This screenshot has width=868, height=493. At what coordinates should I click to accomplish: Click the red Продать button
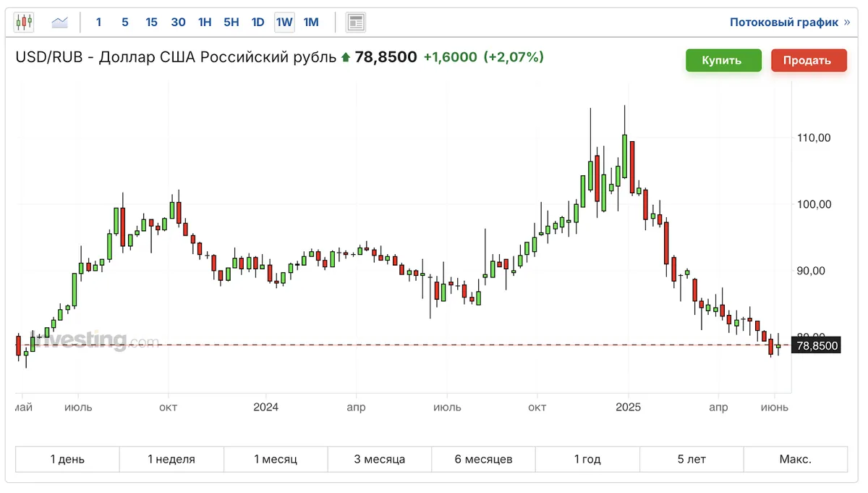pyautogui.click(x=809, y=60)
